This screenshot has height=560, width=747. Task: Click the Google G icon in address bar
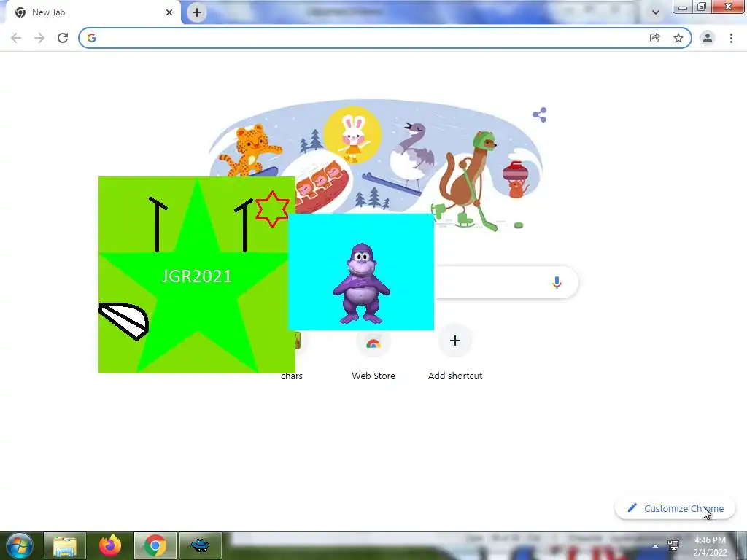pyautogui.click(x=92, y=38)
